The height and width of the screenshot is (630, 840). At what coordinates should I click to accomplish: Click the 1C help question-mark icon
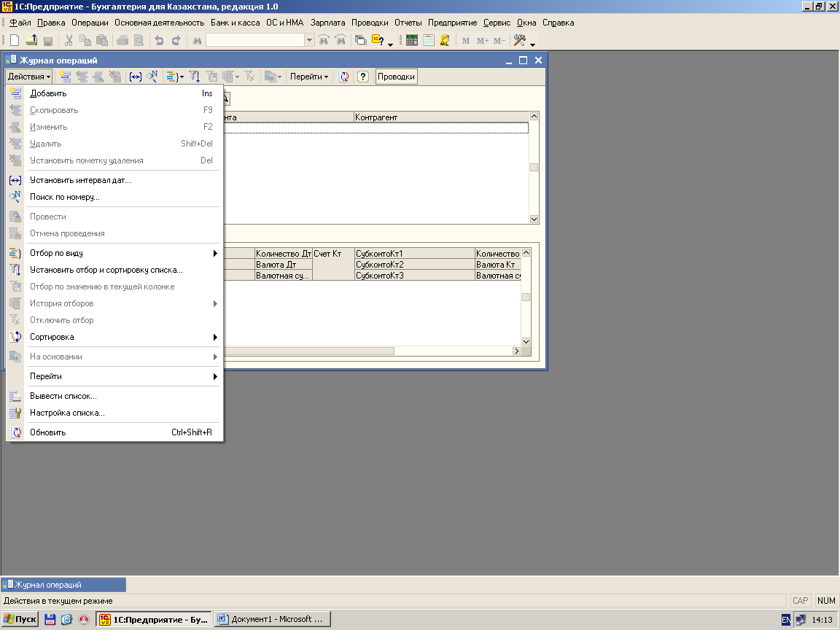(378, 40)
